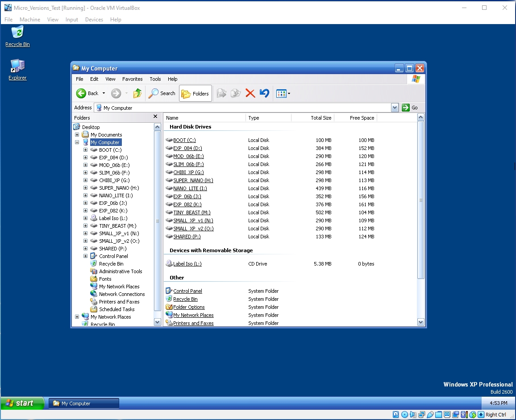Sort by Name column header
Viewport: 516px width, 420px height.
click(x=204, y=118)
